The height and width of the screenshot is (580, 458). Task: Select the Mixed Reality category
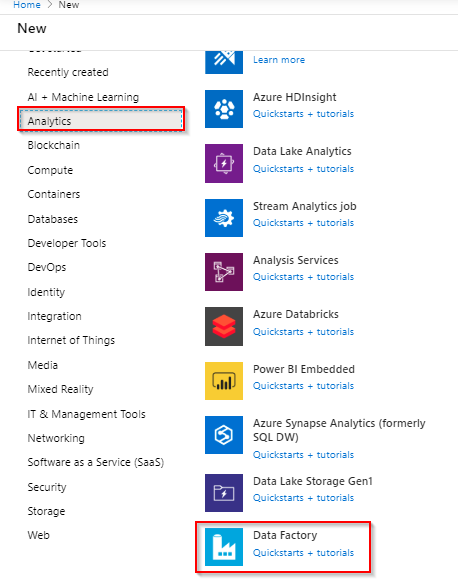coord(60,389)
